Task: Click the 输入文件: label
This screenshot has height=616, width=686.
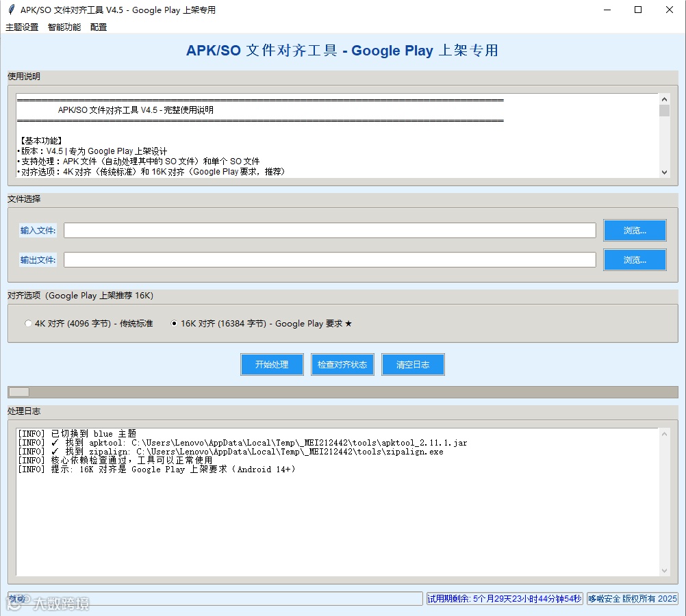Action: point(38,231)
